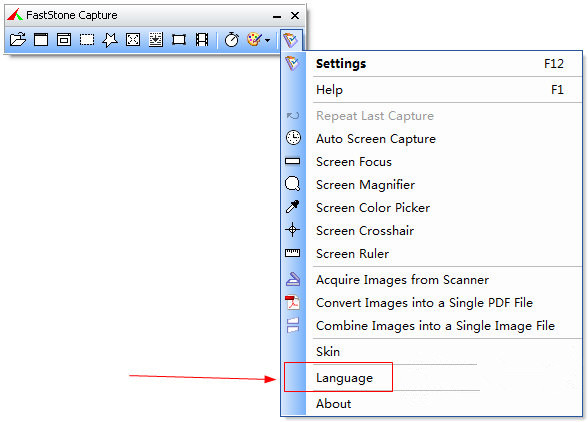
Task: Select Capture Fixed Region icon
Action: click(179, 39)
